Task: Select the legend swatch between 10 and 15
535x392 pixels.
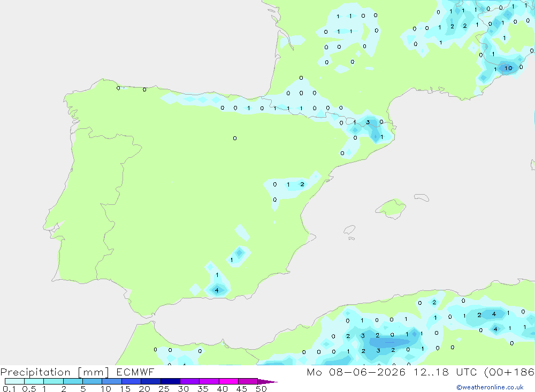Action: click(x=112, y=381)
